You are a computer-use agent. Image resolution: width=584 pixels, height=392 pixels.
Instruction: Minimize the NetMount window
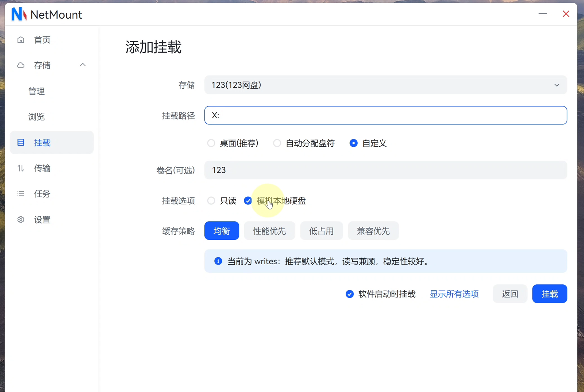(x=543, y=14)
